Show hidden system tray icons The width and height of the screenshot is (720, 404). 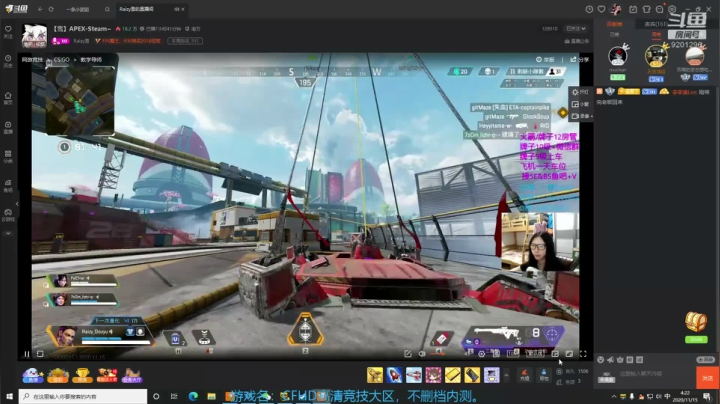614,397
